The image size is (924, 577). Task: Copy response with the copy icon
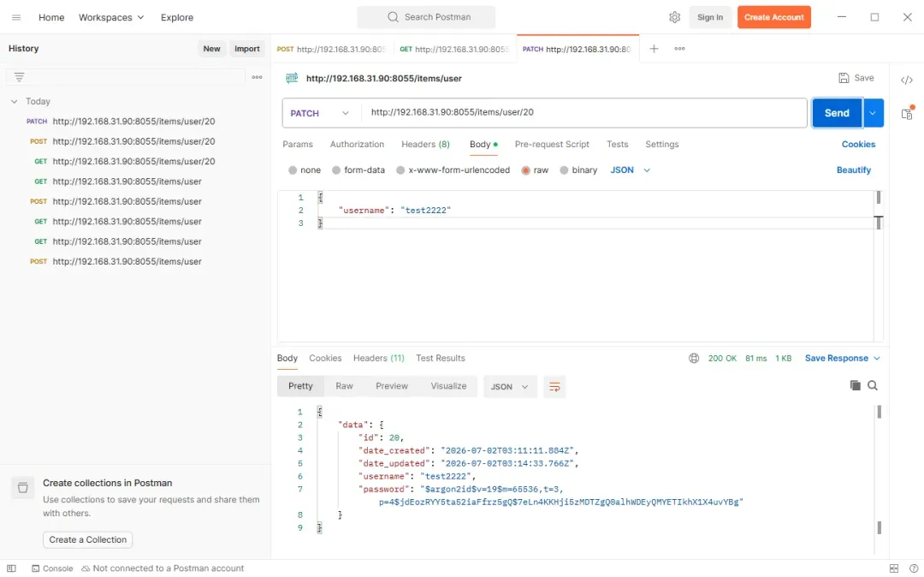[x=855, y=385]
